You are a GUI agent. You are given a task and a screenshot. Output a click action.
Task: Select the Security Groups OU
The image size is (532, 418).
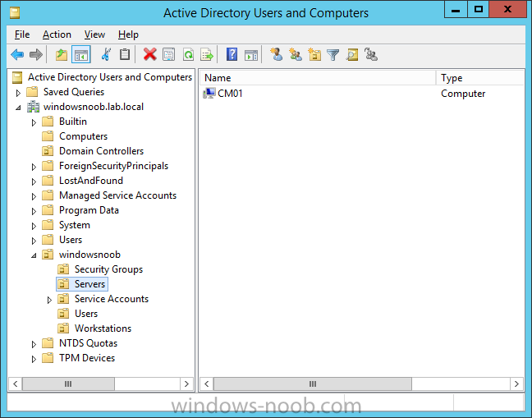[x=108, y=269]
